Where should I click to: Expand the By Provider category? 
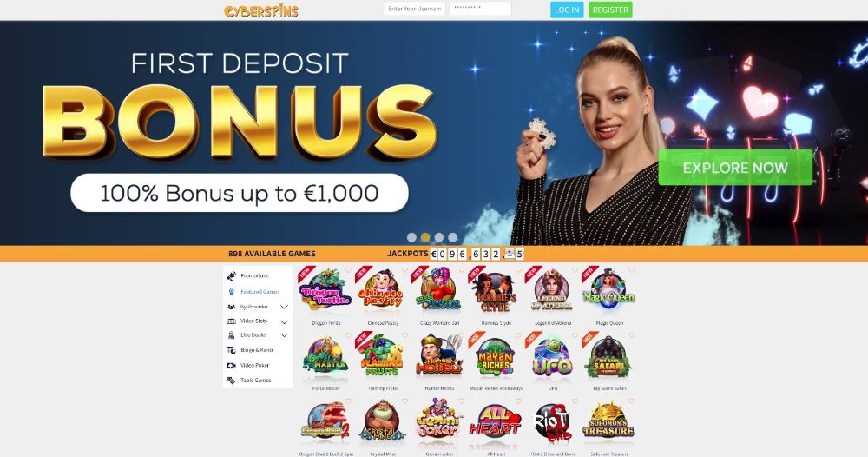284,307
